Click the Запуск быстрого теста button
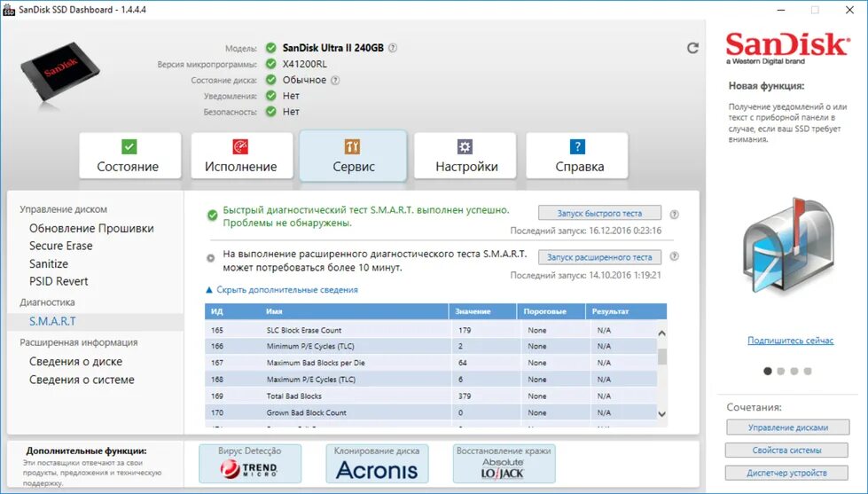The width and height of the screenshot is (868, 494). [x=599, y=213]
